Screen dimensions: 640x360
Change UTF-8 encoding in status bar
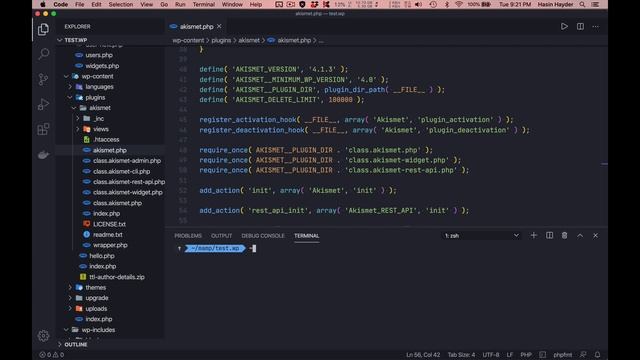(x=491, y=355)
